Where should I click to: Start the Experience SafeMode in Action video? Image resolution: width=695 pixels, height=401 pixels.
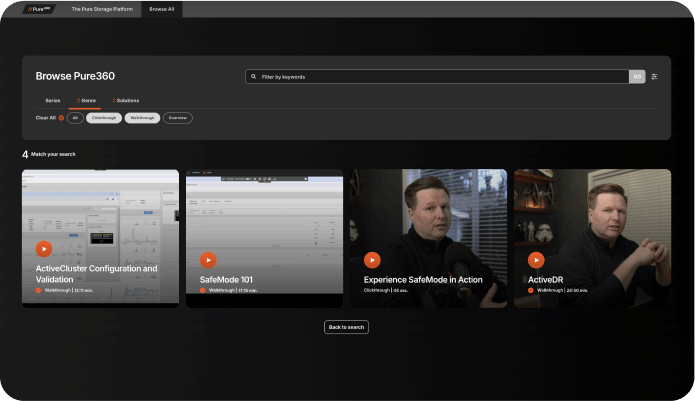[372, 260]
